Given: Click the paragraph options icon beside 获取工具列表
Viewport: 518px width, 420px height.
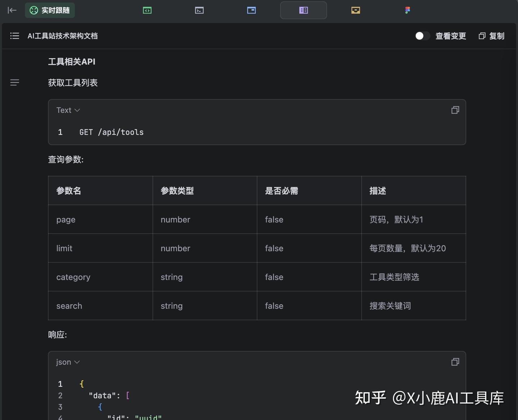Looking at the screenshot, I should (14, 82).
